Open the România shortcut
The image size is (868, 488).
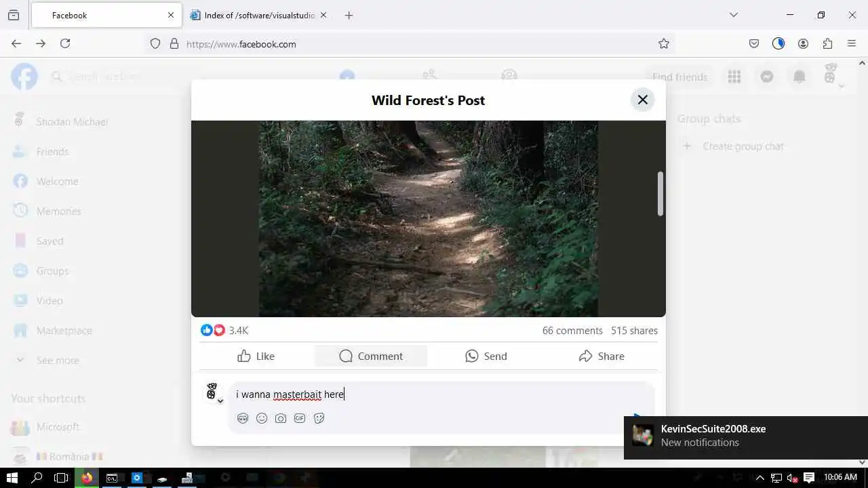(x=69, y=456)
